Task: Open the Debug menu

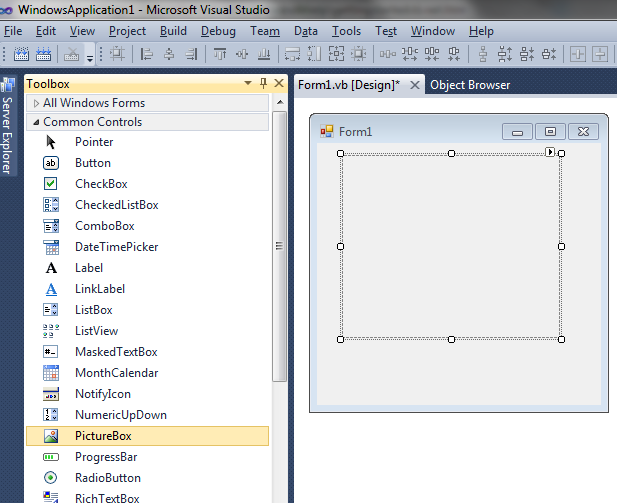Action: pyautogui.click(x=218, y=31)
